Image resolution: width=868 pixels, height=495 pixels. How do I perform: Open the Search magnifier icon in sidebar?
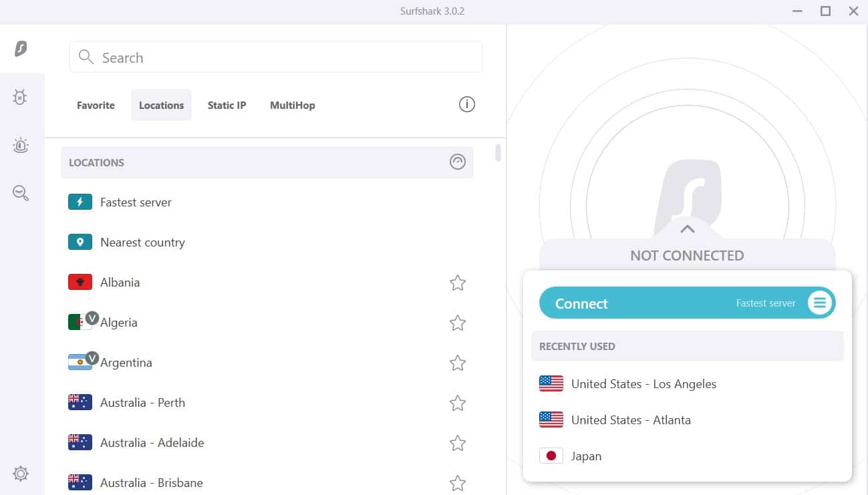pos(21,193)
